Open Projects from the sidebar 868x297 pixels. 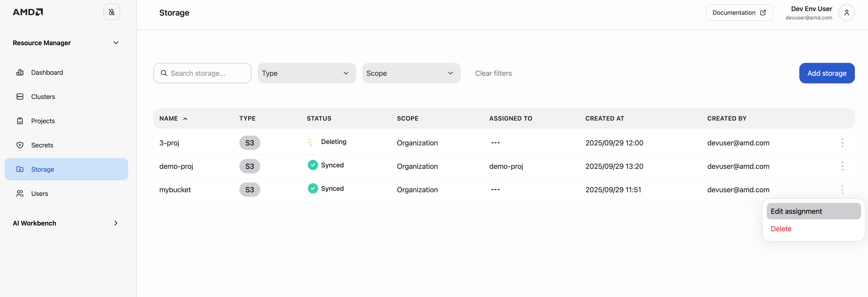pyautogui.click(x=43, y=121)
